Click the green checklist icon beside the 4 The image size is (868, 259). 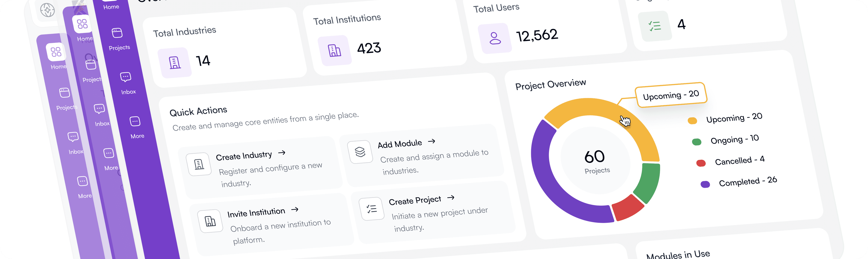click(655, 26)
